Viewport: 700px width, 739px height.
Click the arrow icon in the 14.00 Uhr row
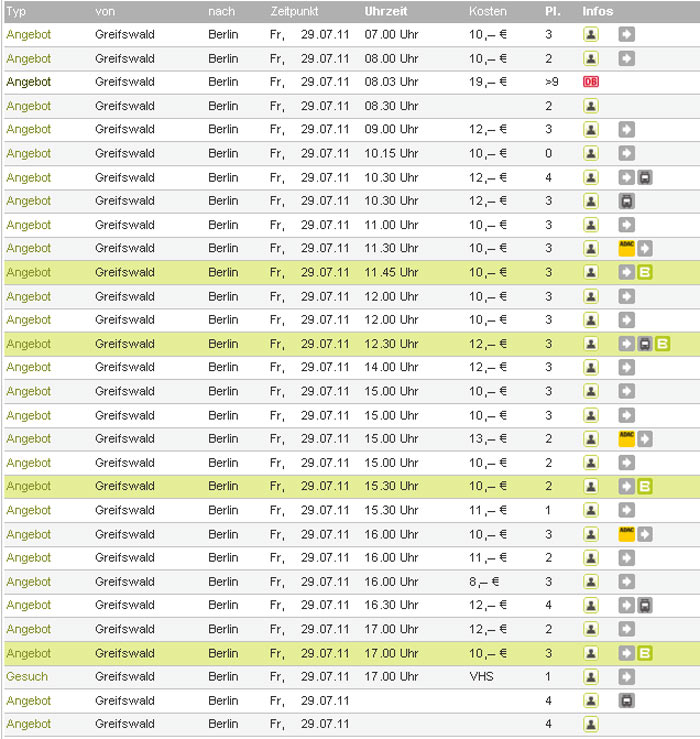click(626, 367)
